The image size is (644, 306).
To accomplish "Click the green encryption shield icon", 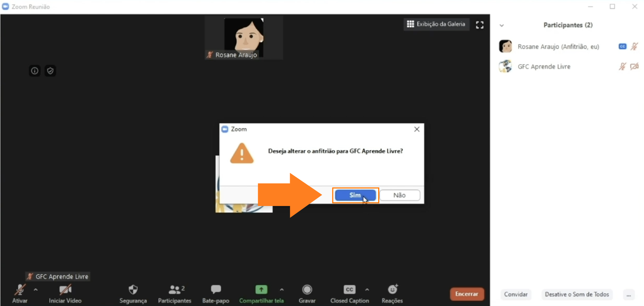I will coord(50,71).
